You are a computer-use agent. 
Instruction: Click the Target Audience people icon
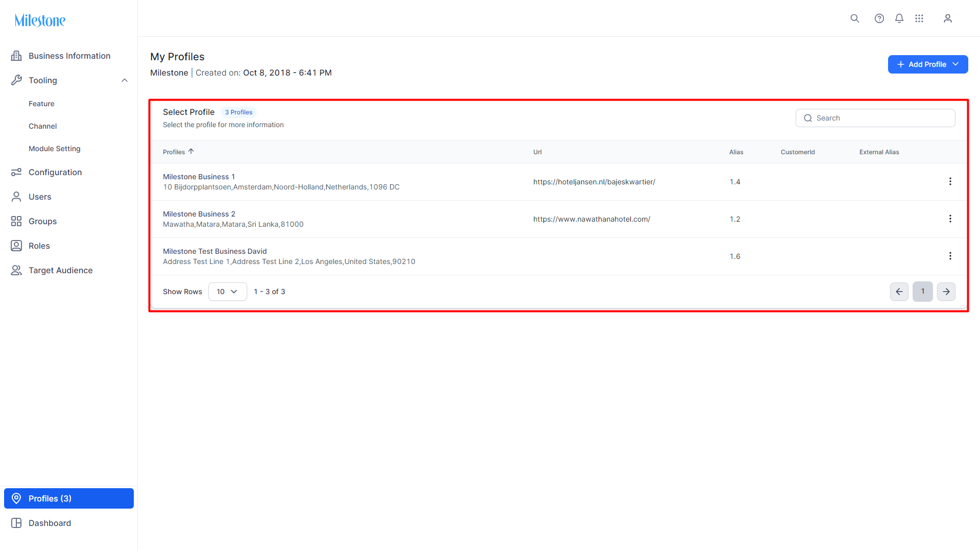16,270
